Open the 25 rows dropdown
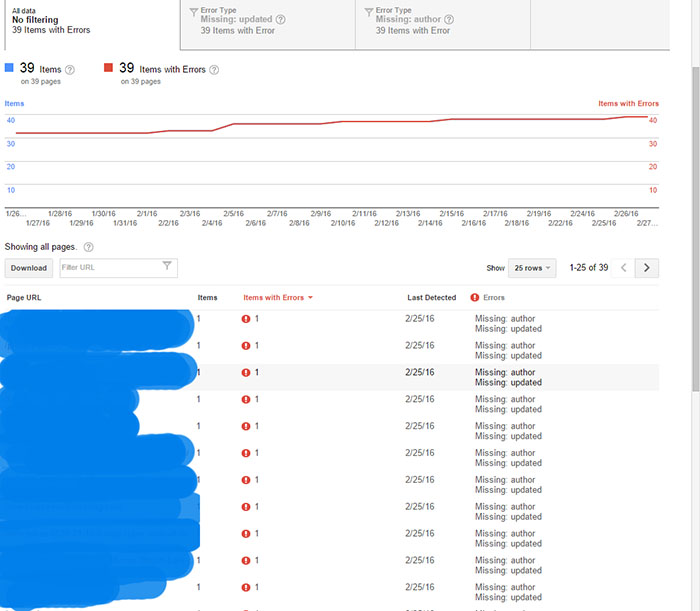This screenshot has height=611, width=700. pyautogui.click(x=532, y=268)
